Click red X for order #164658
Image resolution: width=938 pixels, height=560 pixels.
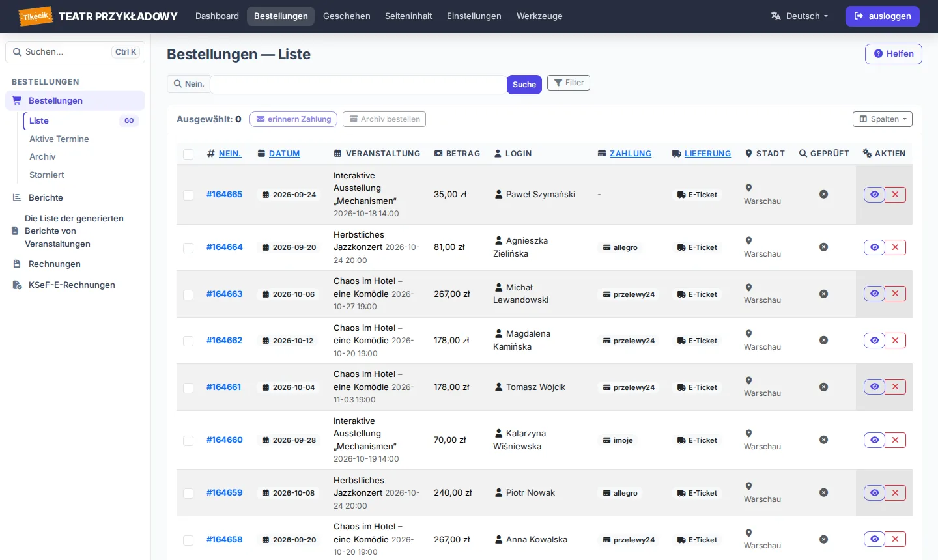[x=895, y=539]
